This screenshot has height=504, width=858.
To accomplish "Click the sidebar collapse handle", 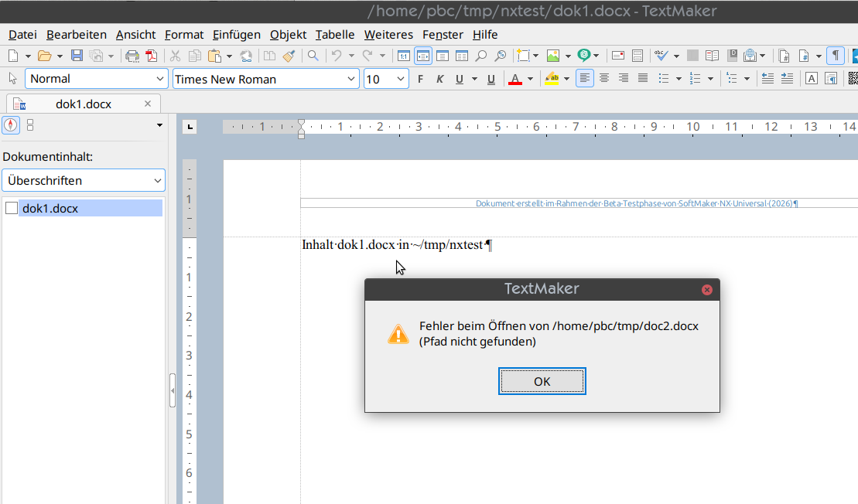I will coord(173,390).
